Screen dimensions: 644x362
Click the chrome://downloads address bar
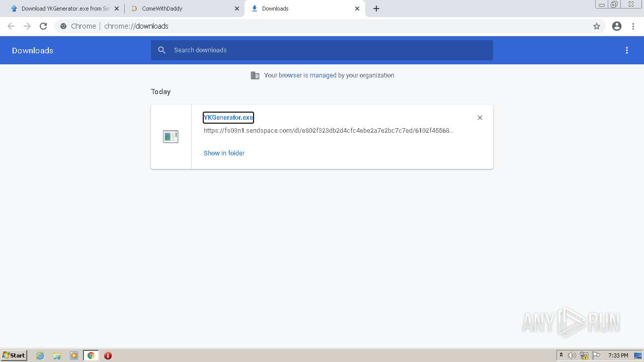pyautogui.click(x=322, y=26)
